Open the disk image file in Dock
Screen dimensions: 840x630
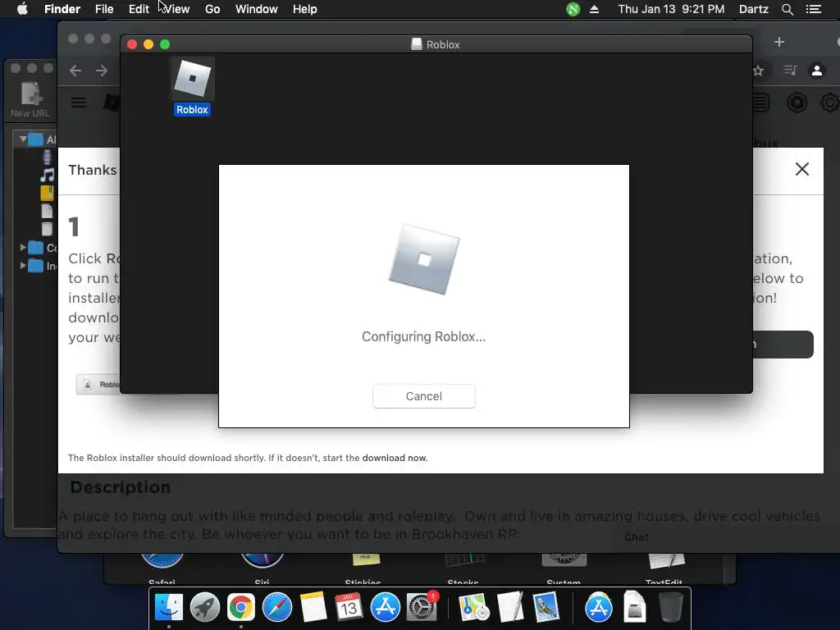635,607
